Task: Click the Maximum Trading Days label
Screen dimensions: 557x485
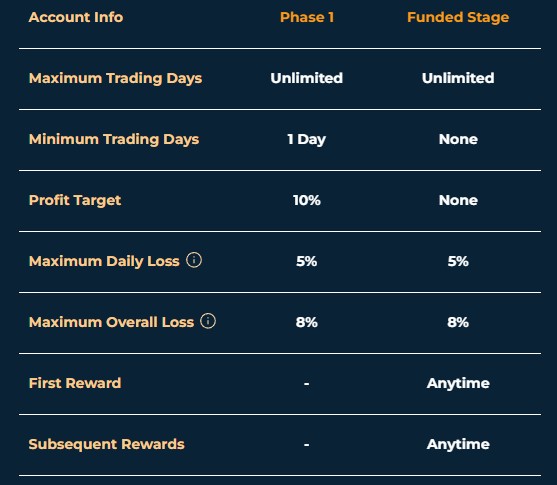Action: coord(115,78)
